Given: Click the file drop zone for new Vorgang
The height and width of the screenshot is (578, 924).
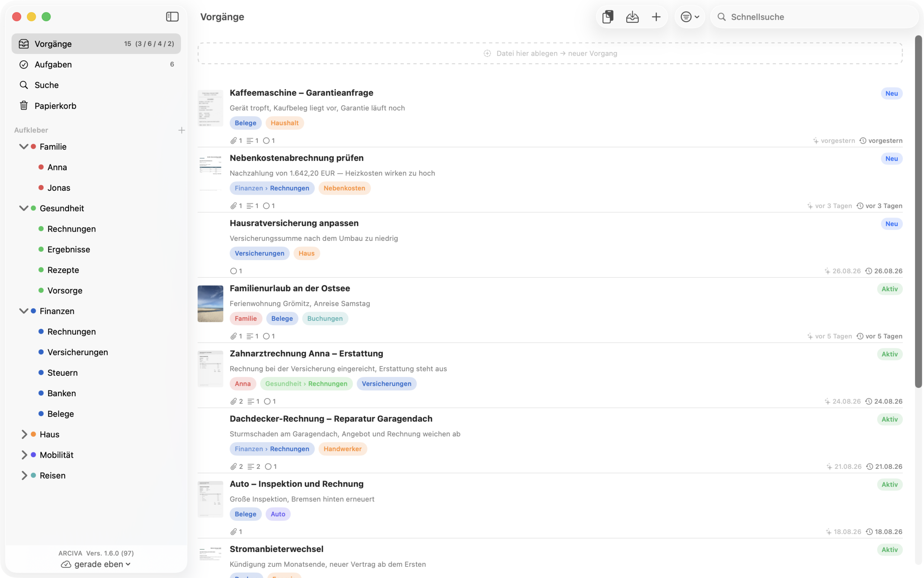Looking at the screenshot, I should coord(550,53).
